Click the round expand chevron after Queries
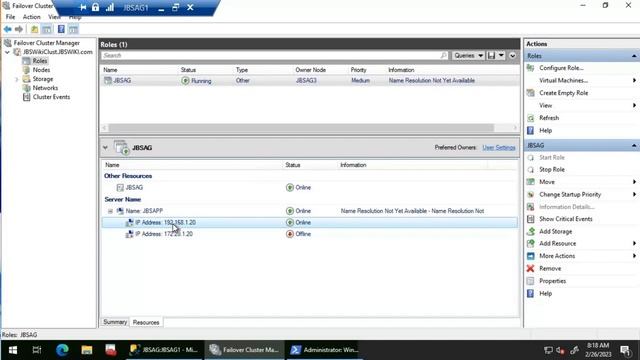The height and width of the screenshot is (360, 640). [513, 56]
